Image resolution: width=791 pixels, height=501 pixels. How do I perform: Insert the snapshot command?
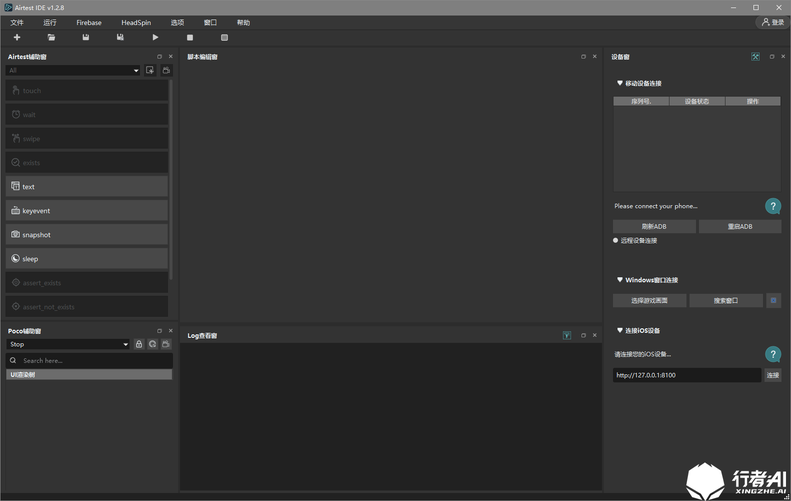pyautogui.click(x=87, y=235)
